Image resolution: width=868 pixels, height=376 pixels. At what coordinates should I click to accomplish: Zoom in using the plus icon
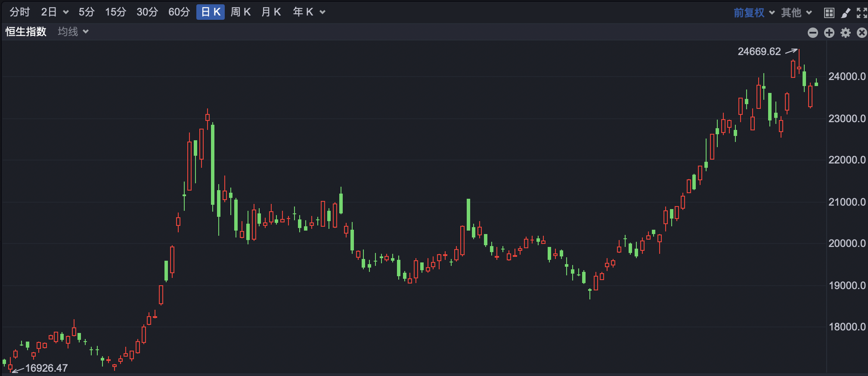pos(829,33)
